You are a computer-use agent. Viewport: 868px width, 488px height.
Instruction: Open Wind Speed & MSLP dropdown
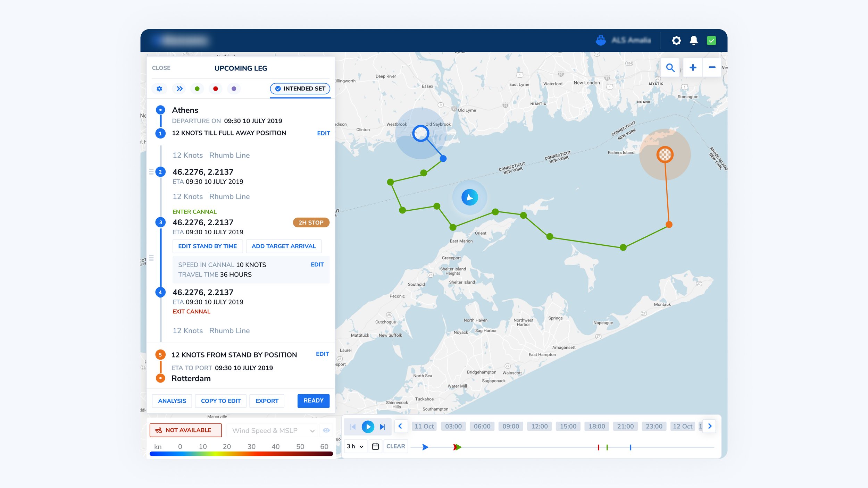pos(273,431)
